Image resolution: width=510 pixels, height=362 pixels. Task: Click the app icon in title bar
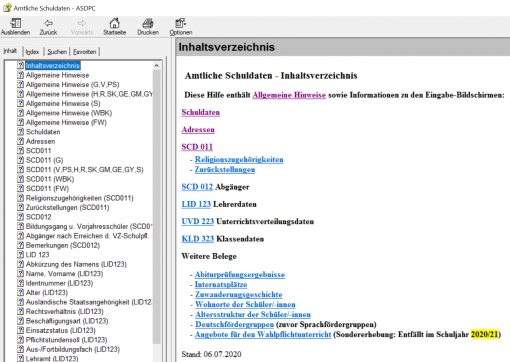pyautogui.click(x=7, y=8)
